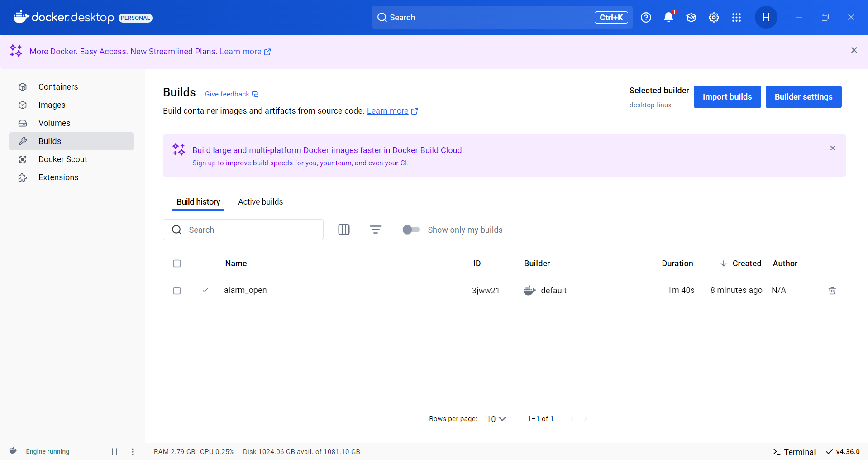Click the v4.36.0 version indicator
The image size is (868, 460).
pos(843,452)
